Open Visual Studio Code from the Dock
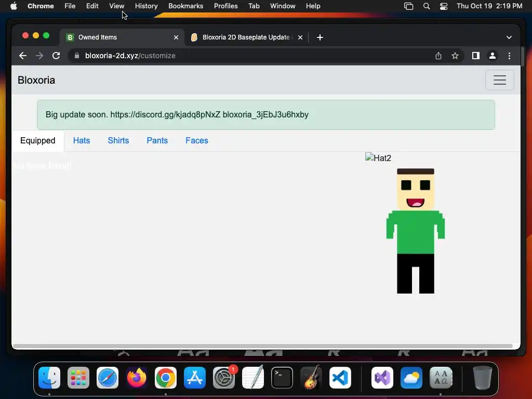The image size is (532, 399). (340, 378)
